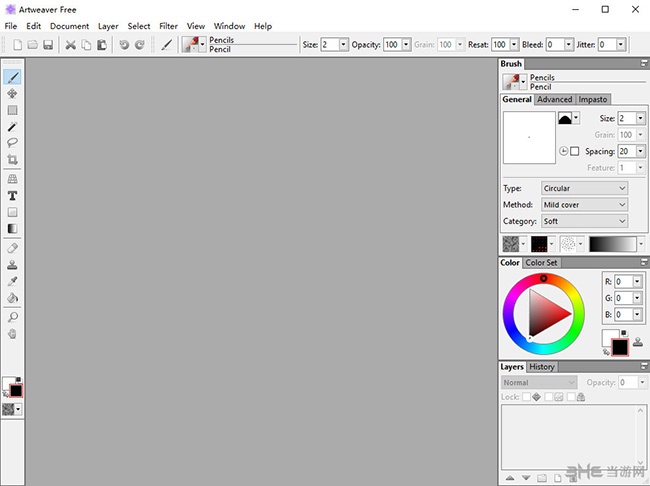Viewport: 650px width, 486px height.
Task: Open the toolbar Opacity dropdown arrow
Action: pyautogui.click(x=406, y=45)
